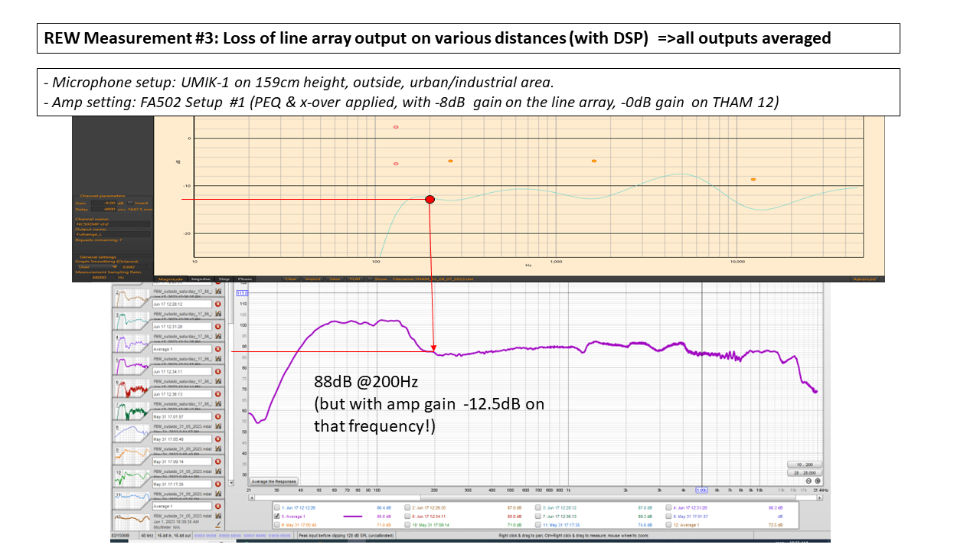980x551 pixels.
Task: Delete the Jun 17 12:28:12 measurement
Action: (x=217, y=304)
